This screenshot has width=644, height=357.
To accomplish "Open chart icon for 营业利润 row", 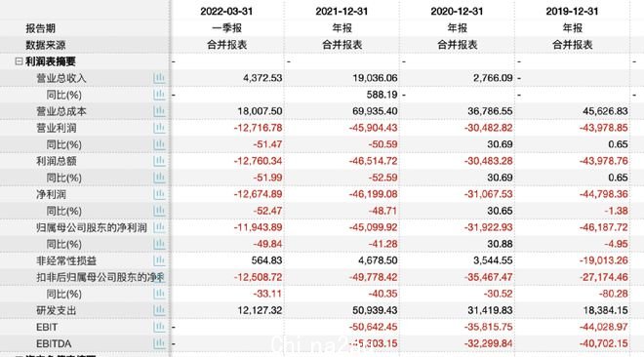I will pos(159,128).
